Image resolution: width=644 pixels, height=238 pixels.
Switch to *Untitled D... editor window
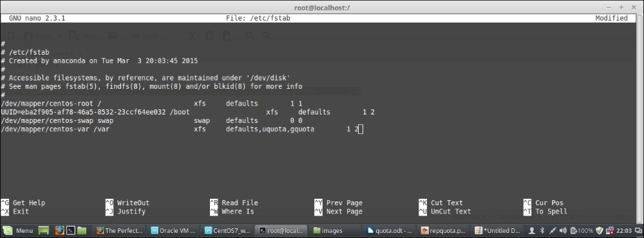pyautogui.click(x=498, y=231)
